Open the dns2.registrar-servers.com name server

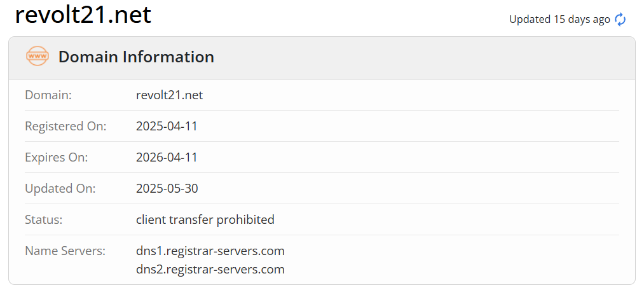tap(210, 269)
